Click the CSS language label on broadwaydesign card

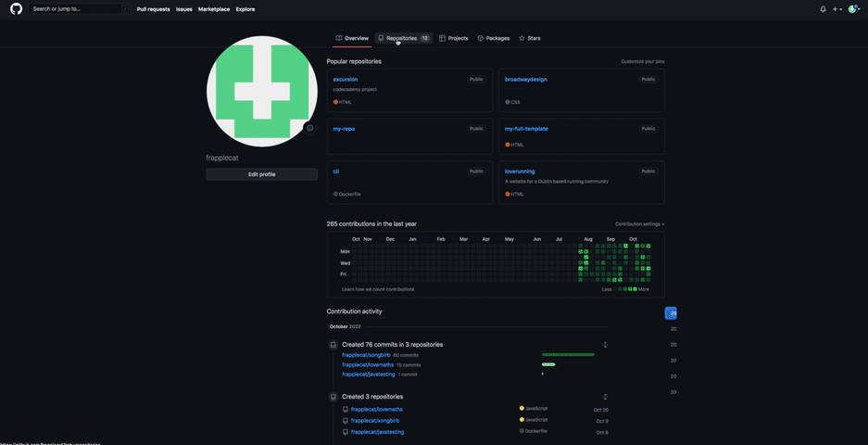click(x=512, y=102)
